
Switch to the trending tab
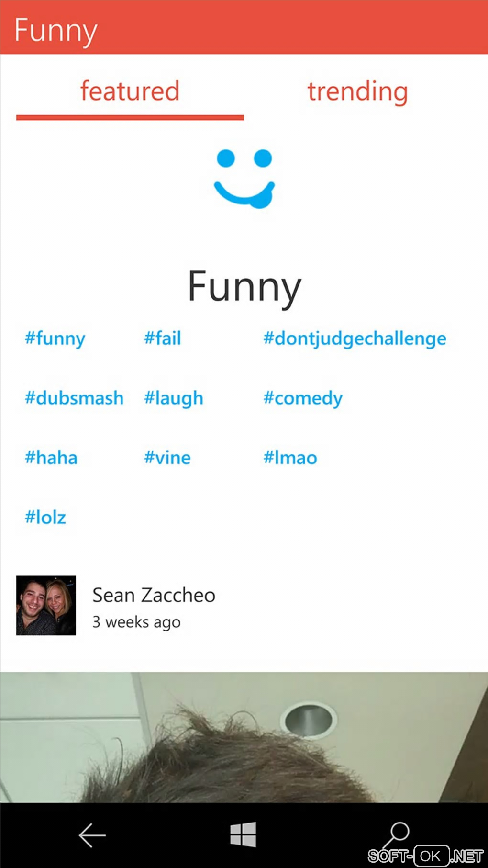click(357, 91)
